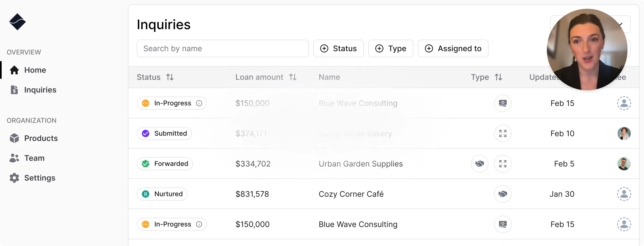Open Settings from the sidebar

tap(40, 178)
